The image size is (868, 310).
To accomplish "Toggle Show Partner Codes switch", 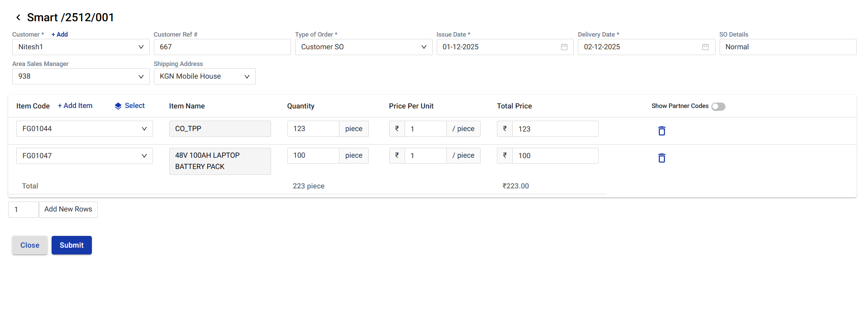I will 718,107.
